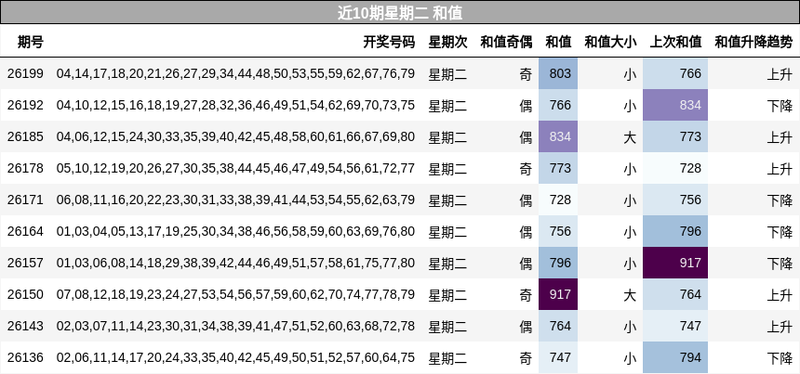Select draw numbers starting 02,03,07,11
The width and height of the screenshot is (800, 374).
pyautogui.click(x=236, y=326)
